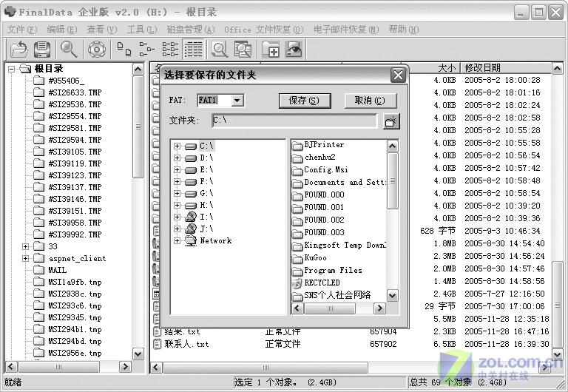
Task: Expand the Network node
Action: 177,241
